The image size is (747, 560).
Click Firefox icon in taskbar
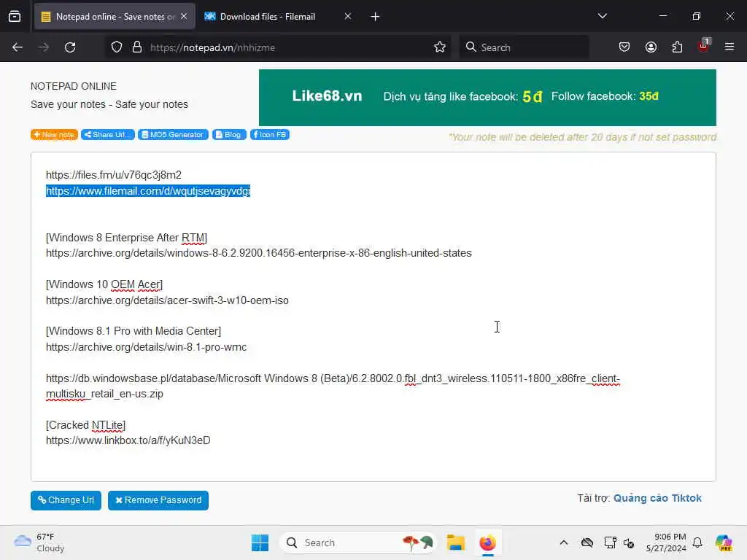[487, 542]
